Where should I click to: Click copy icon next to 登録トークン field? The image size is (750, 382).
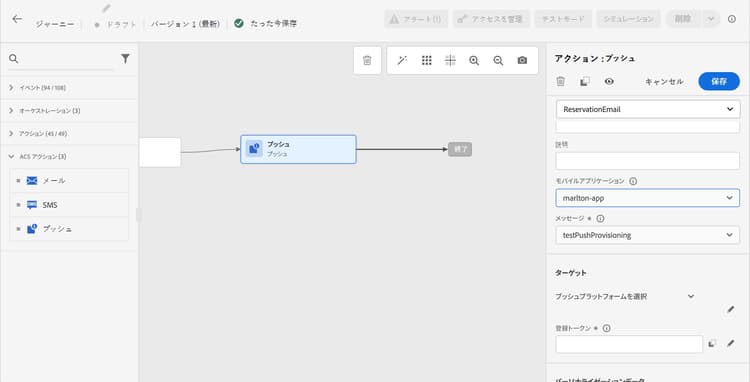tap(712, 343)
